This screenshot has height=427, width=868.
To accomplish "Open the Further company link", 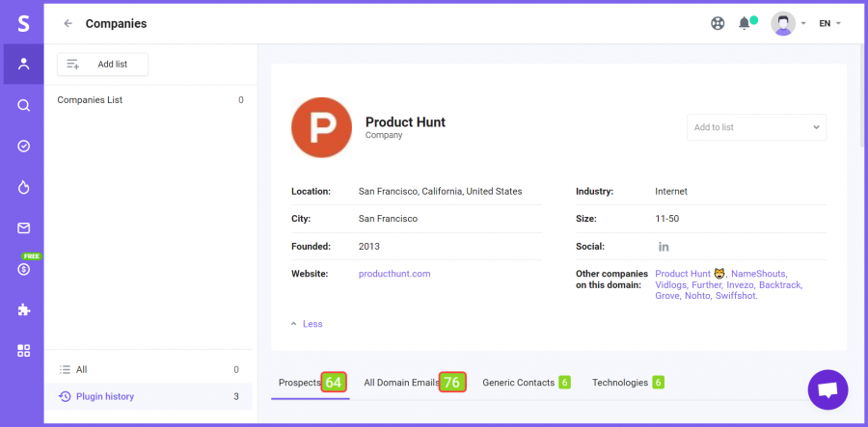I will 707,285.
